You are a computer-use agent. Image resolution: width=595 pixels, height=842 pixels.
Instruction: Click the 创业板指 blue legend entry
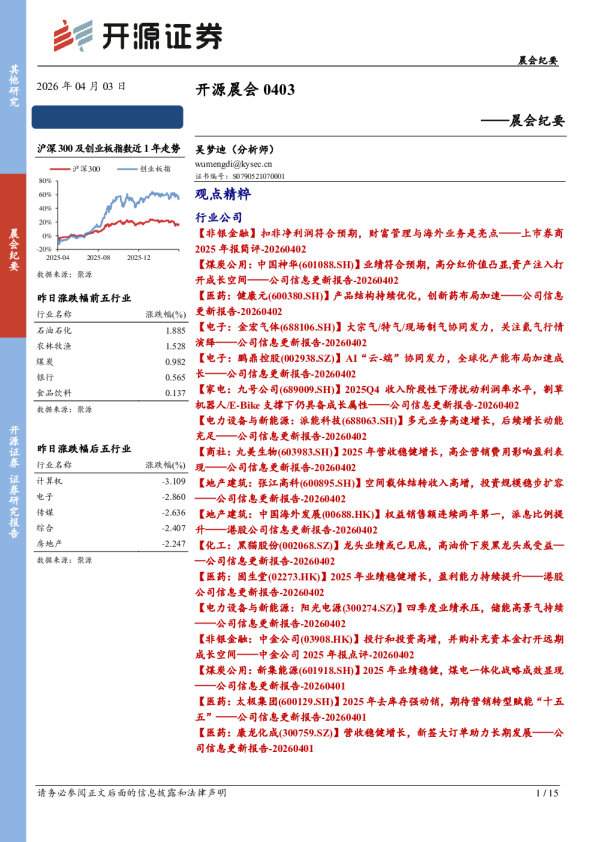[x=144, y=169]
